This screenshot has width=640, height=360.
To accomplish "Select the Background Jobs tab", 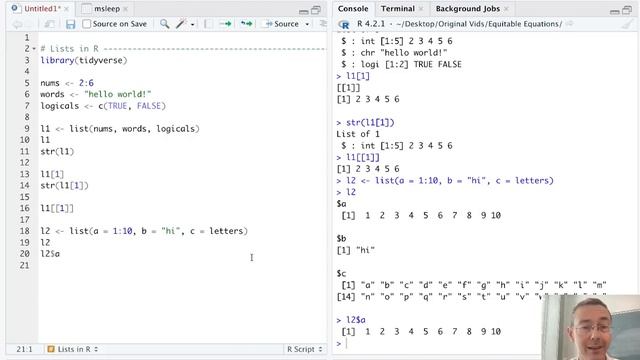I will (x=467, y=9).
